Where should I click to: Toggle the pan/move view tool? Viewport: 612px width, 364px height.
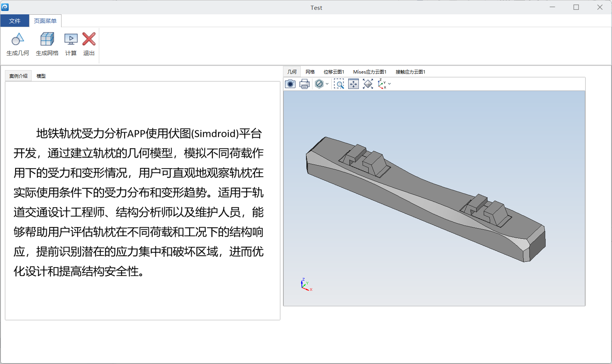354,84
